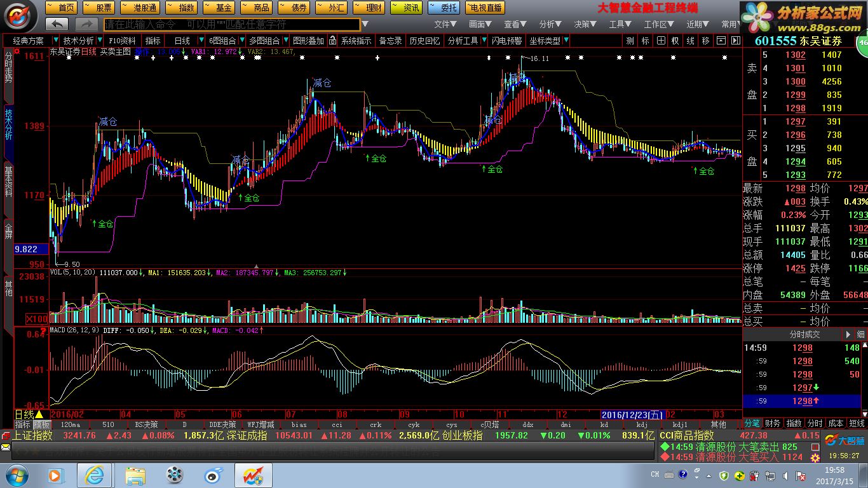
Task: Click the 测 measurement tool icon
Action: coord(630,40)
